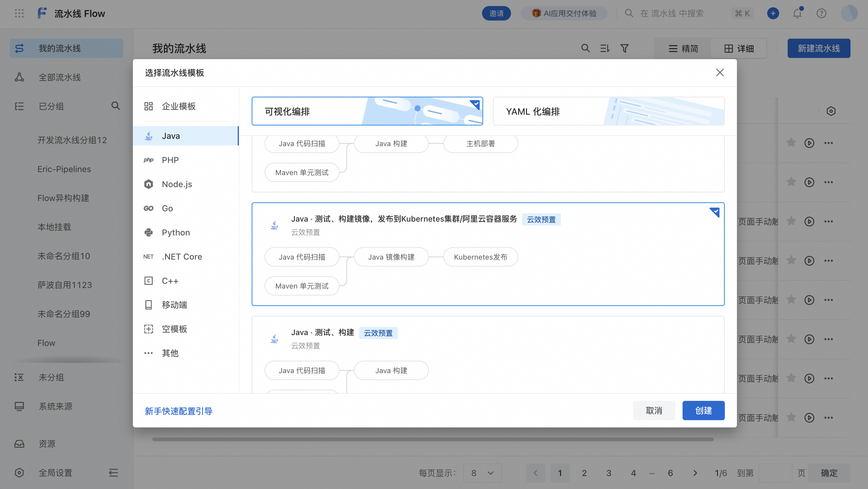Open the user avatar menu

pyautogui.click(x=849, y=14)
